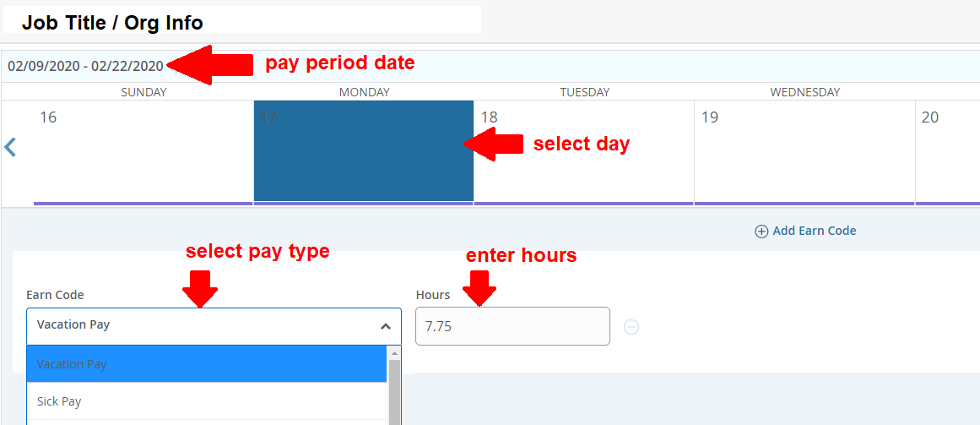Screen dimensions: 980x425
Task: Click the SUNDAY column header
Action: [143, 92]
